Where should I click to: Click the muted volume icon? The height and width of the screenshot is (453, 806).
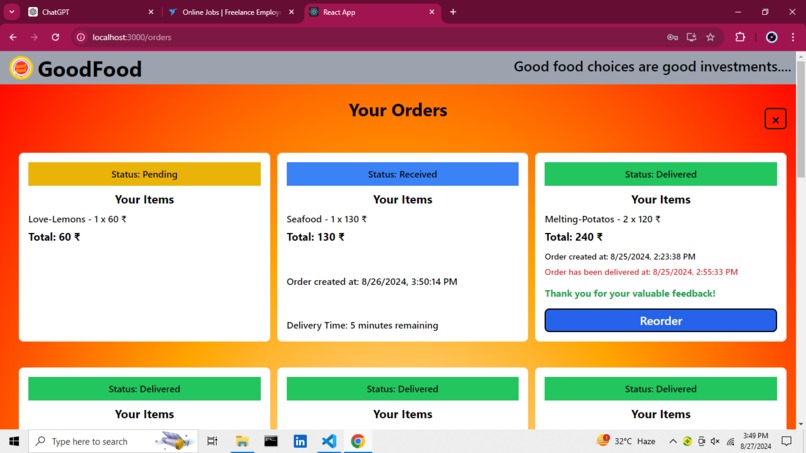coord(715,441)
